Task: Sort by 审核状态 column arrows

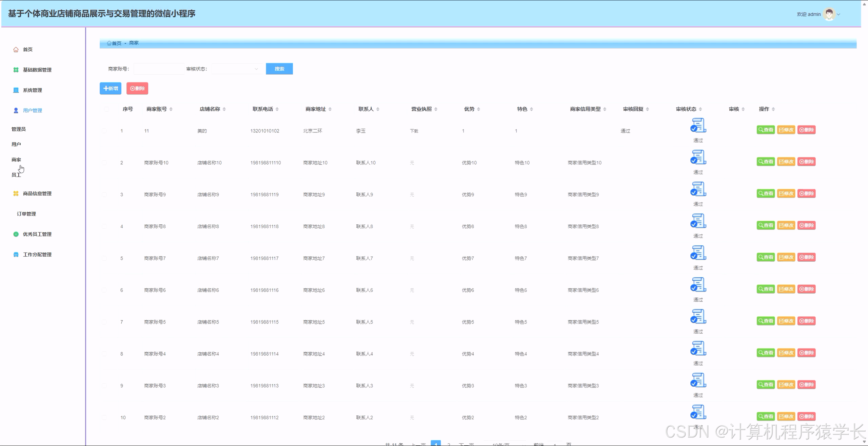Action: point(700,109)
